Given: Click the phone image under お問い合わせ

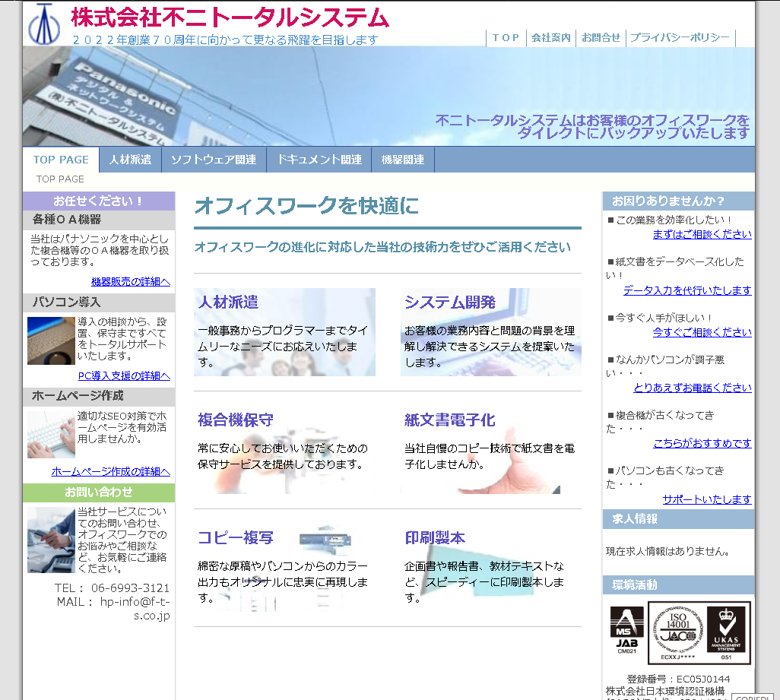Looking at the screenshot, I should (x=51, y=540).
